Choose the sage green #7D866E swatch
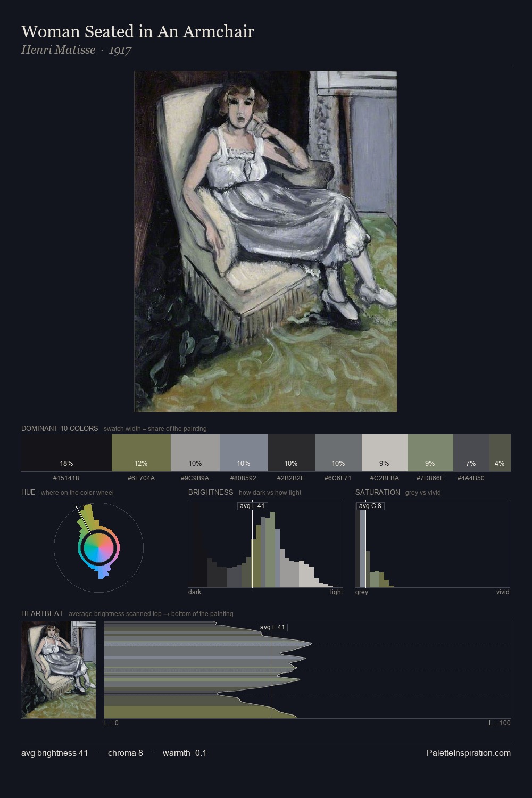This screenshot has height=798, width=532. pyautogui.click(x=430, y=453)
